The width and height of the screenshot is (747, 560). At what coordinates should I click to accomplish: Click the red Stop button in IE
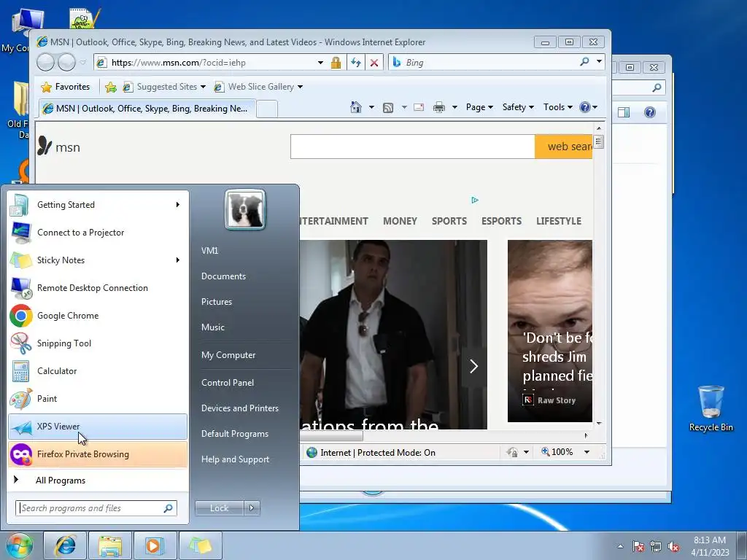(374, 63)
